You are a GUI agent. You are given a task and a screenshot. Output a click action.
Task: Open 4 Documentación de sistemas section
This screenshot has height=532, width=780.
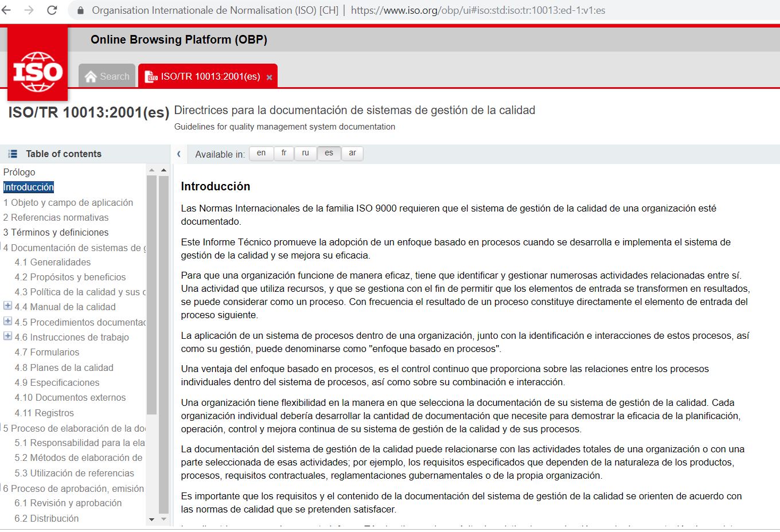[75, 248]
